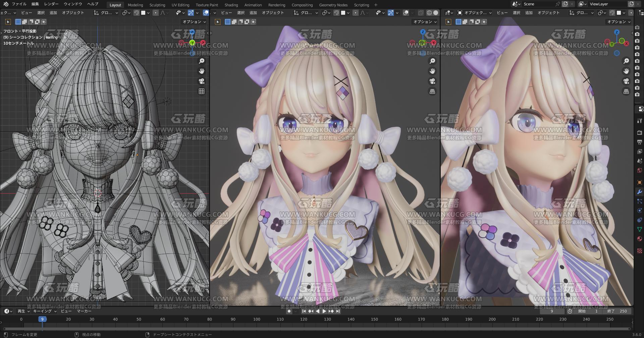The height and width of the screenshot is (338, 644).
Task: Toggle camera view icon in right viewport
Action: pyautogui.click(x=626, y=81)
